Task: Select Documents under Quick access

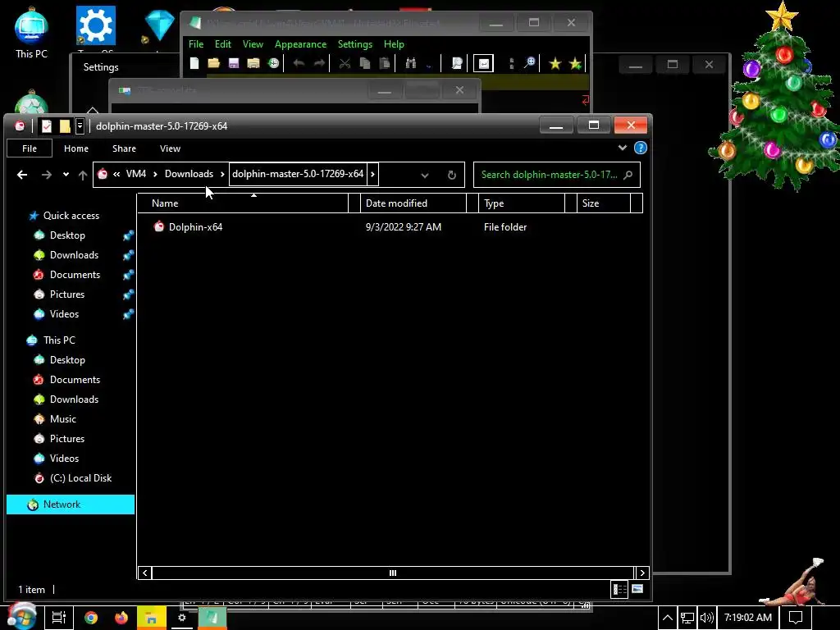Action: pos(75,275)
